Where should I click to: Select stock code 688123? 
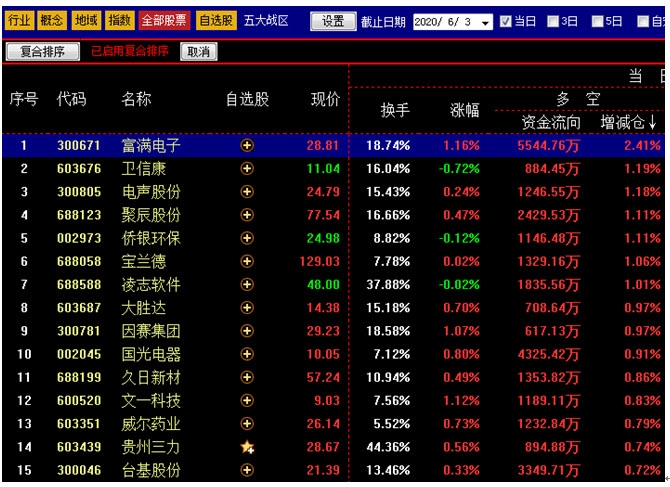[79, 215]
